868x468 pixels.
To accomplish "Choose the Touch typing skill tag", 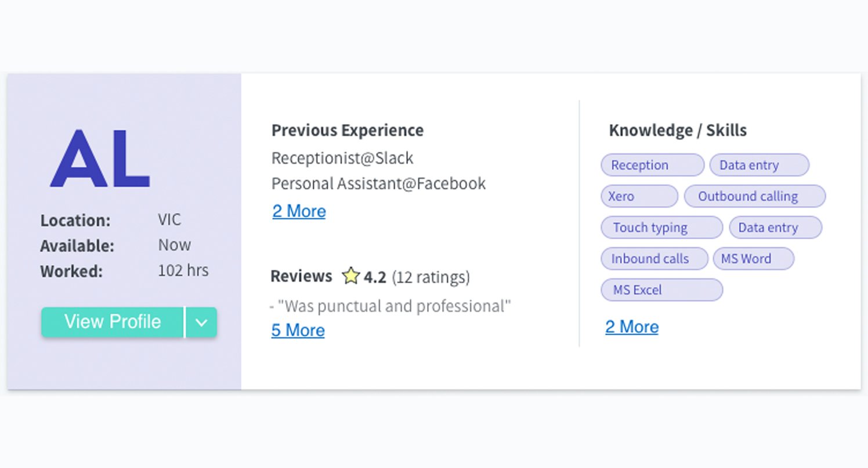I will 661,228.
